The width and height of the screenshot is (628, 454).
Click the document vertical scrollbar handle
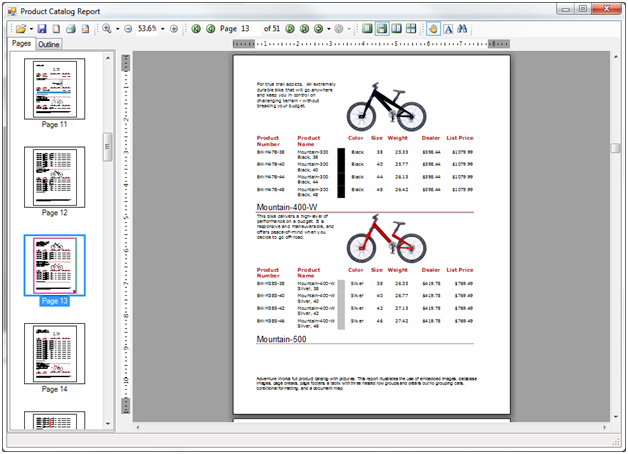(616, 148)
